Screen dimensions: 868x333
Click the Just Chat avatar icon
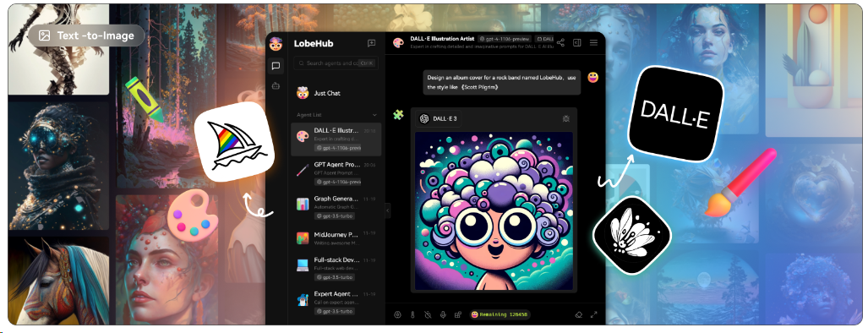pyautogui.click(x=303, y=93)
